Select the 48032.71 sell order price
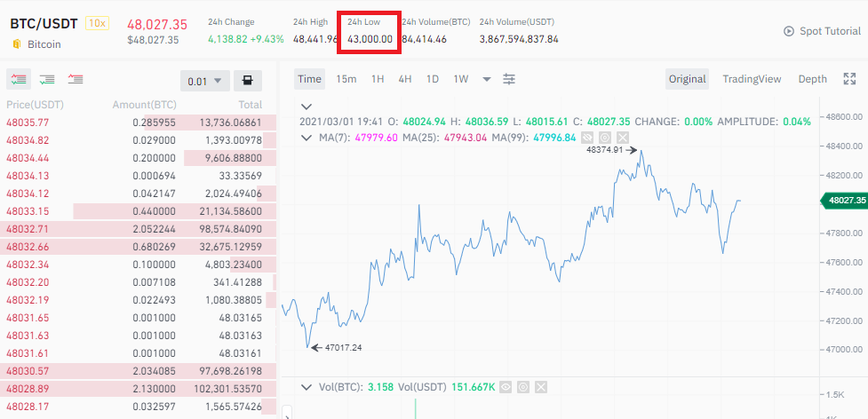 pyautogui.click(x=28, y=229)
